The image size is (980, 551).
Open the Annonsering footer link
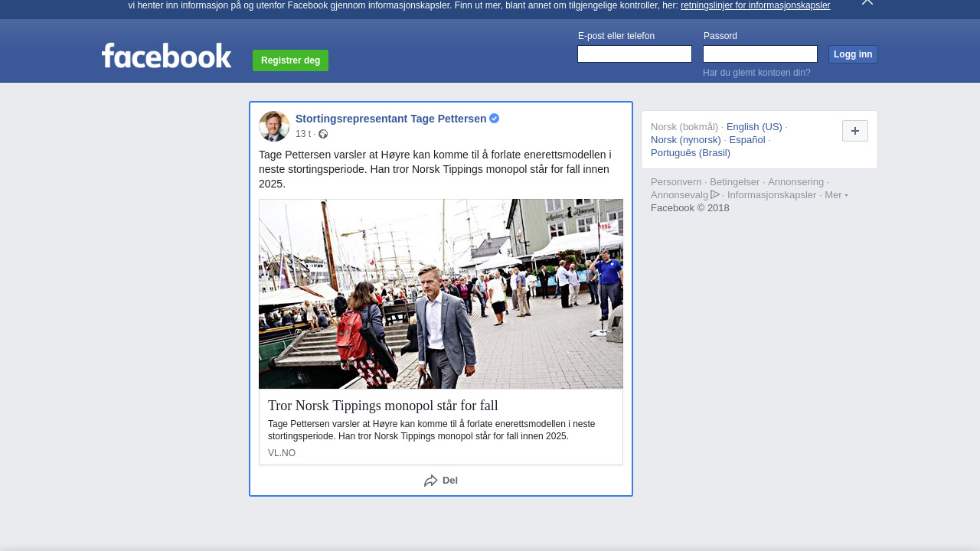(796, 181)
